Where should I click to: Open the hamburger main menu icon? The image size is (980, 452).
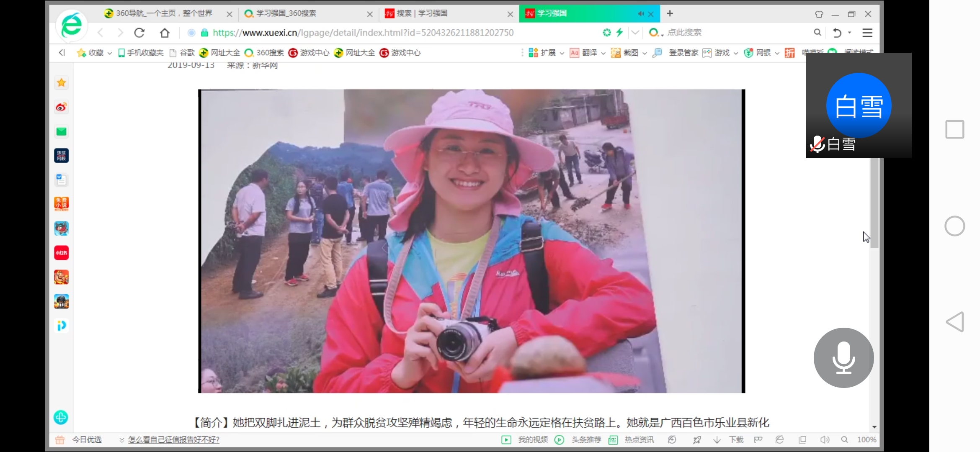pyautogui.click(x=867, y=33)
